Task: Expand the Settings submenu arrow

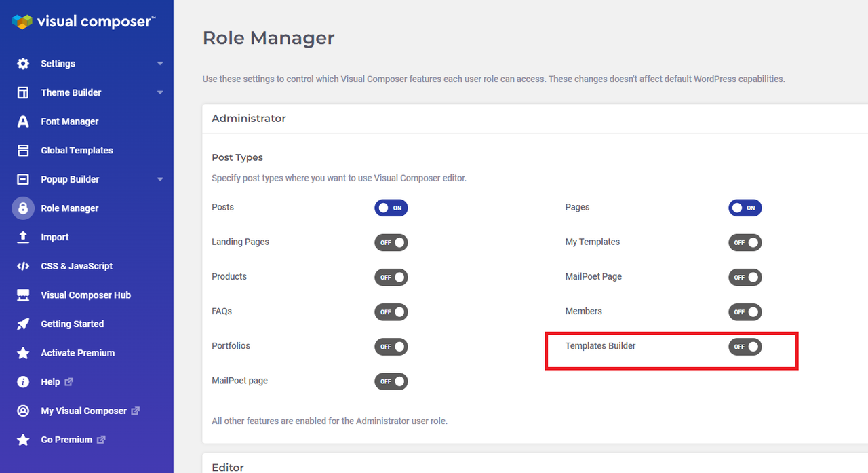Action: [160, 64]
